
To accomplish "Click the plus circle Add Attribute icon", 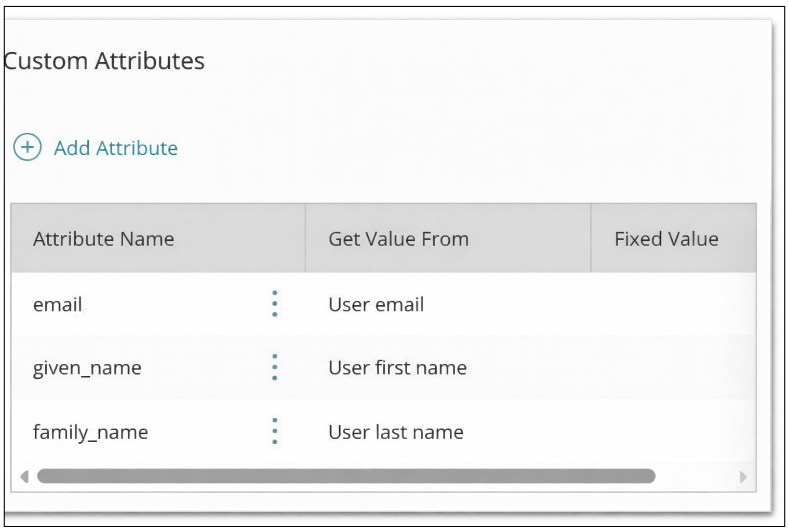I will [28, 147].
